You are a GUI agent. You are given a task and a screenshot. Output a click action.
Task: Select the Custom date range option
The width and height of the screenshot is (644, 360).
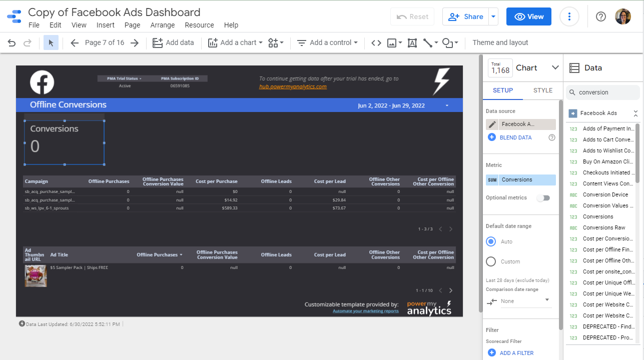[491, 261]
